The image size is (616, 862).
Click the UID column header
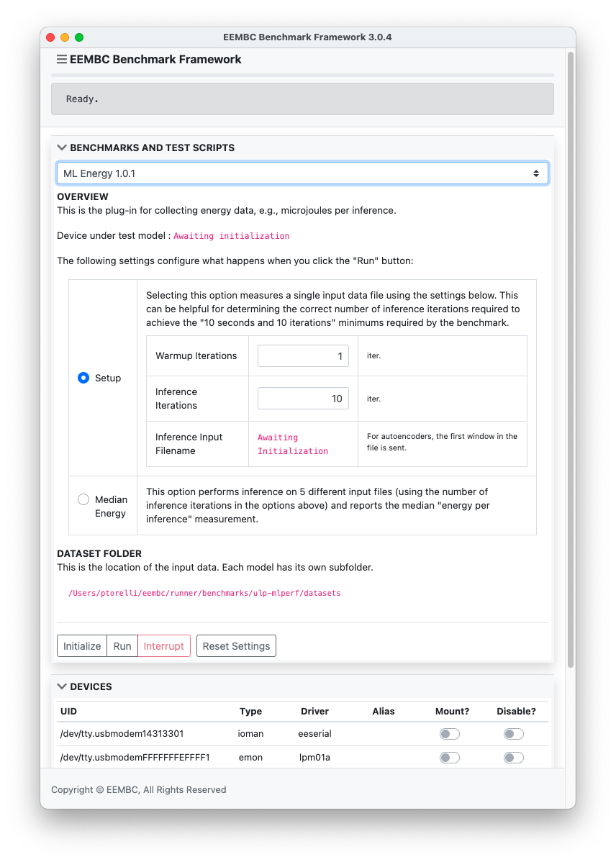(69, 712)
